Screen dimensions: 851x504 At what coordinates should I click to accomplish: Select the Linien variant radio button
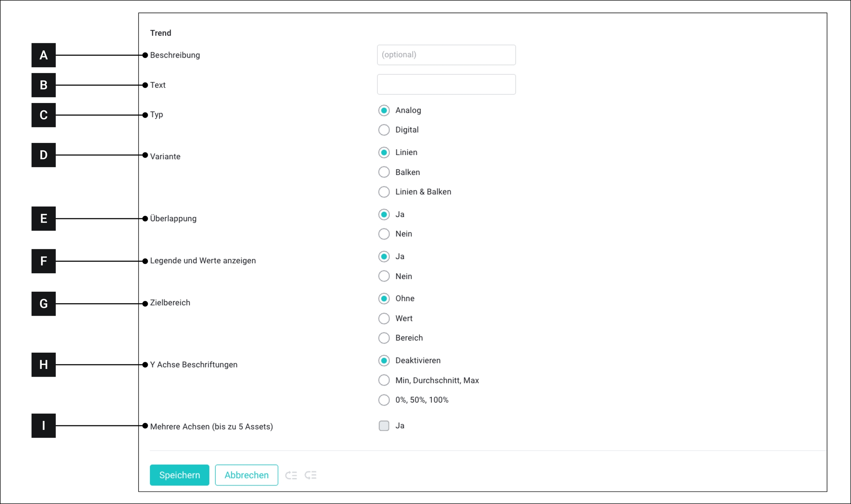coord(384,152)
